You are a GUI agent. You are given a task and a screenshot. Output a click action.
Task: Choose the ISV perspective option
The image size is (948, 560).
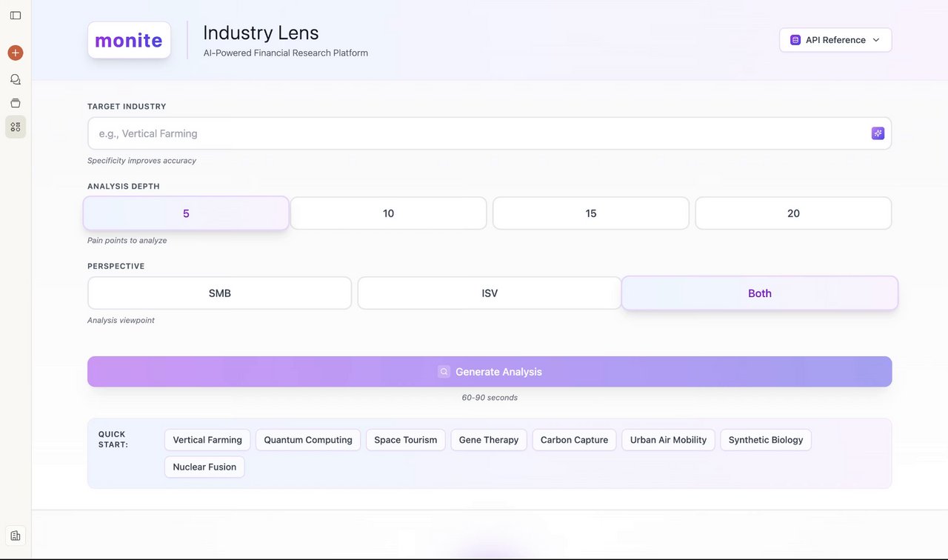[x=490, y=293]
